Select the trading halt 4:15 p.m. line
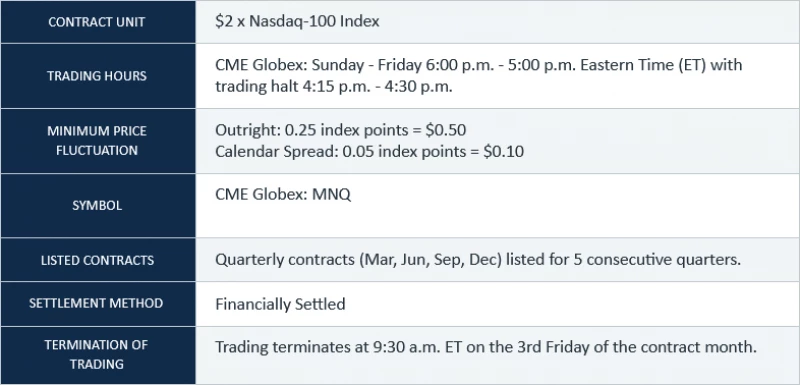800x385 pixels. 334,87
